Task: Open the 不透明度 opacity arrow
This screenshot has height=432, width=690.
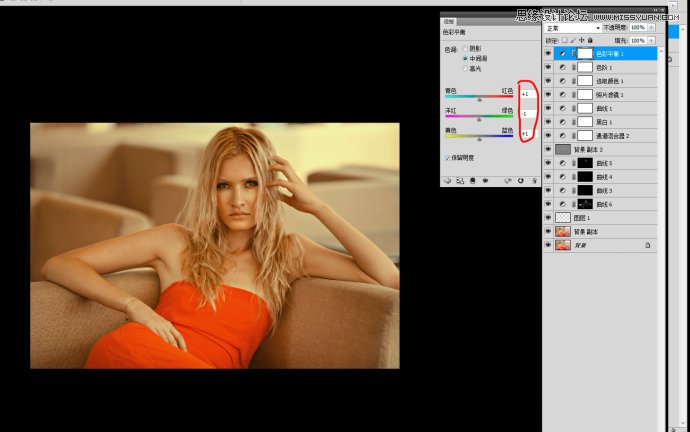Action: click(x=652, y=28)
